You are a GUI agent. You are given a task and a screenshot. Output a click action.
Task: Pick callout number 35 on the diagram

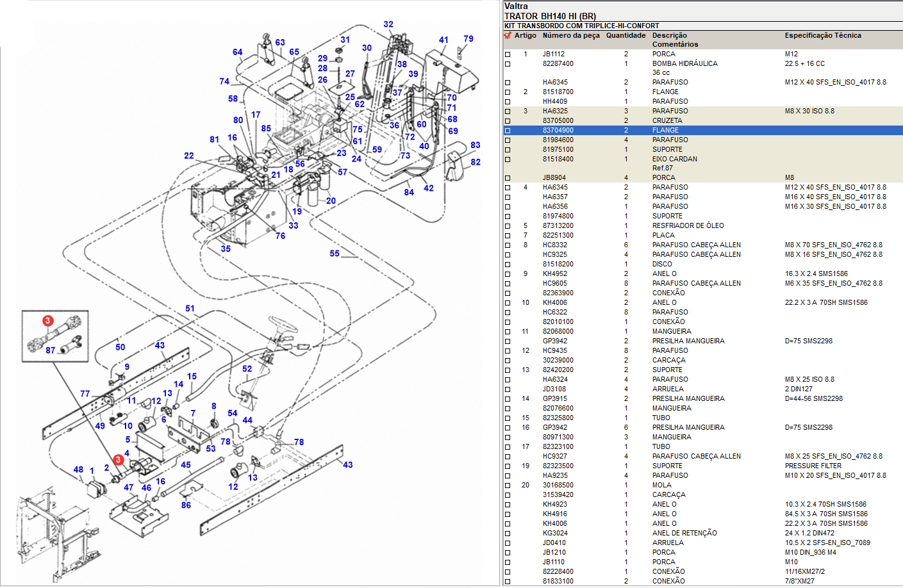pyautogui.click(x=226, y=249)
